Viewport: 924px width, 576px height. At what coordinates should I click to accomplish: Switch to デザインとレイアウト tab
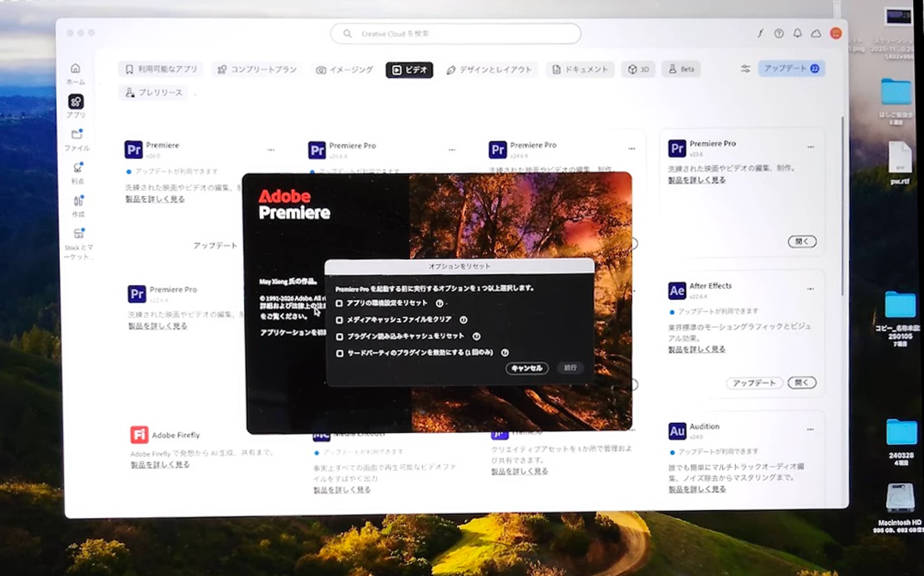tap(489, 70)
